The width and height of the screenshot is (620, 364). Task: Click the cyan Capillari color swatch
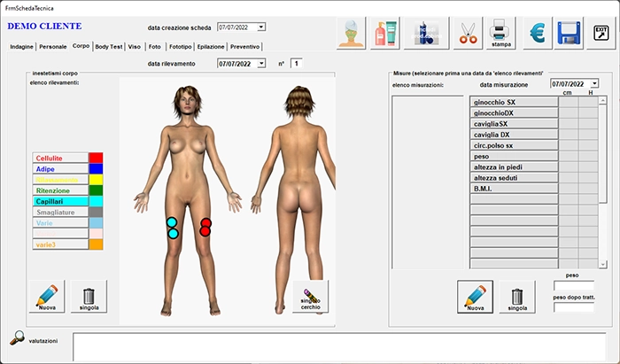tap(96, 202)
